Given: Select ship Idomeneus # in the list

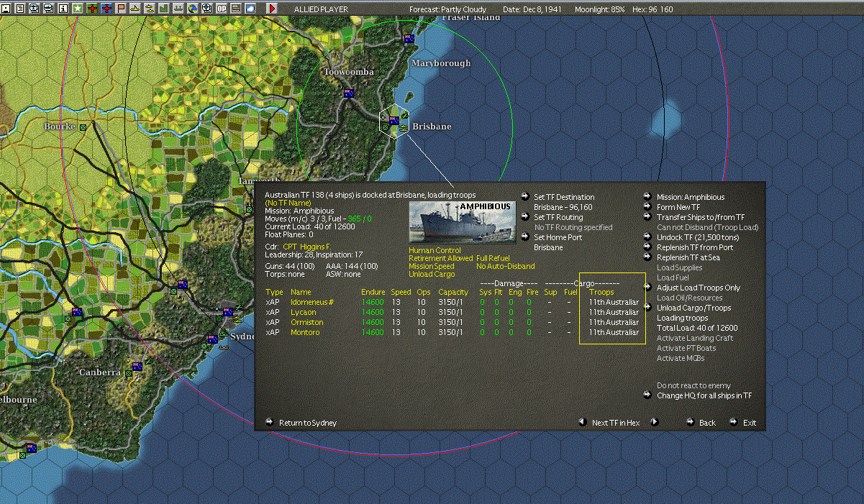Looking at the screenshot, I should 312,302.
